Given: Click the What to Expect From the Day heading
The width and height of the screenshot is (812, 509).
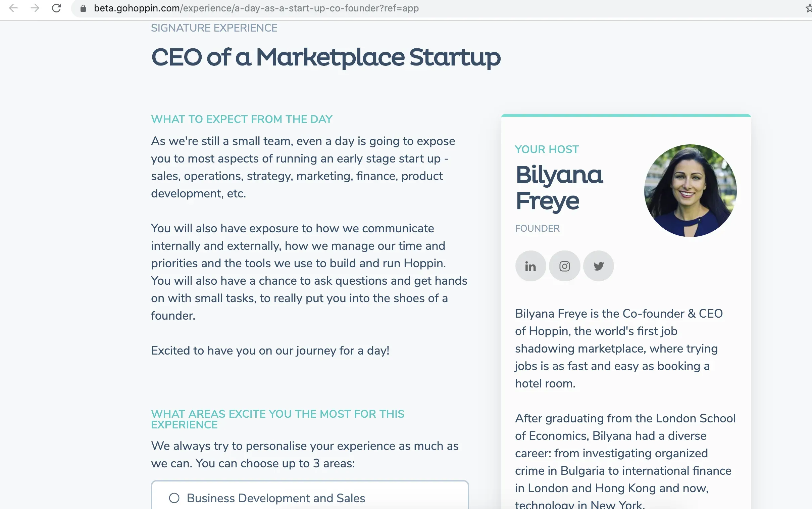Looking at the screenshot, I should 242,119.
